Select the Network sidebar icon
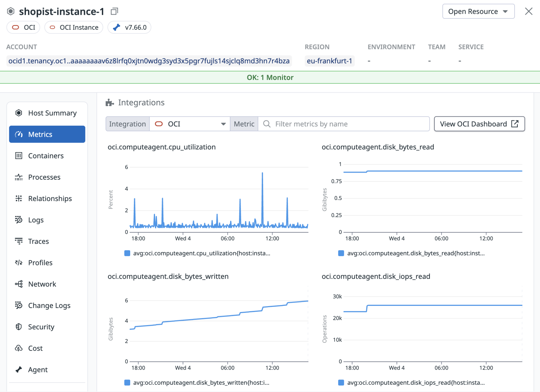This screenshot has height=392, width=540. [18, 284]
